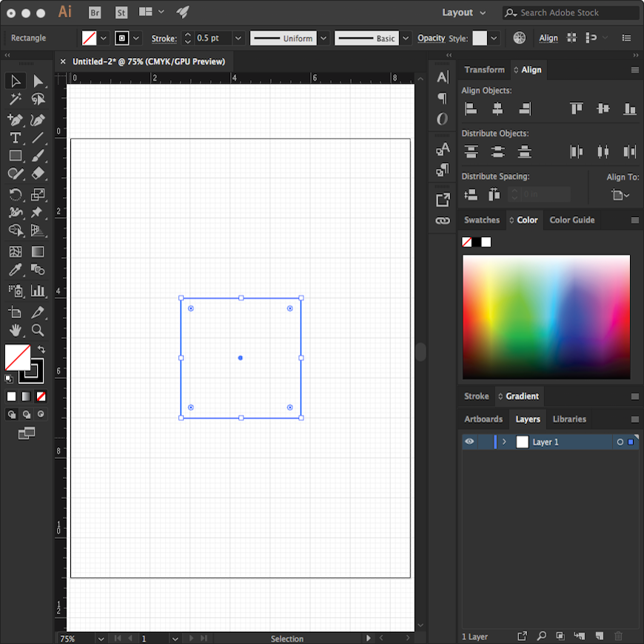Viewport: 644px width, 644px height.
Task: Click the Opacity link
Action: pos(431,38)
